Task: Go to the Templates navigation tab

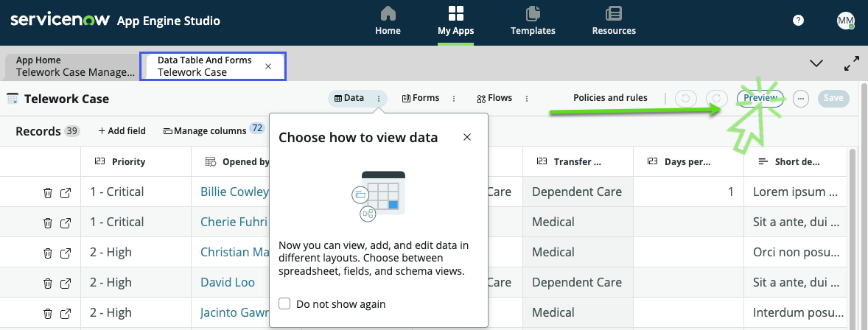Action: 533,21
